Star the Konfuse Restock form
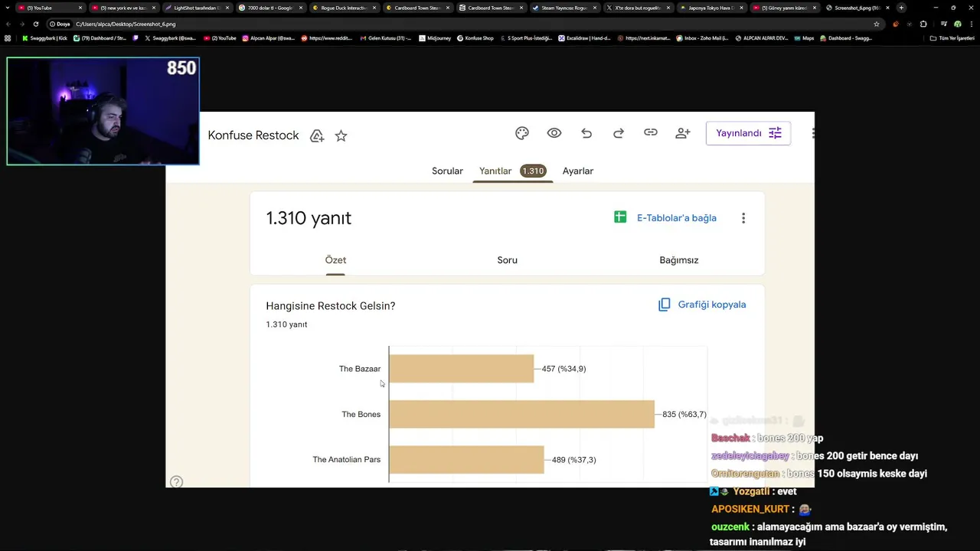 pyautogui.click(x=341, y=135)
